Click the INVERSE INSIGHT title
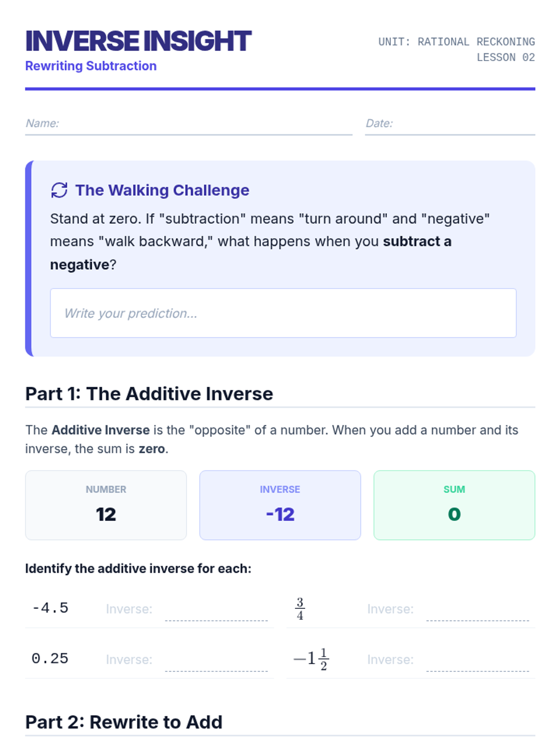Image resolution: width=560 pixels, height=747 pixels. 139,41
